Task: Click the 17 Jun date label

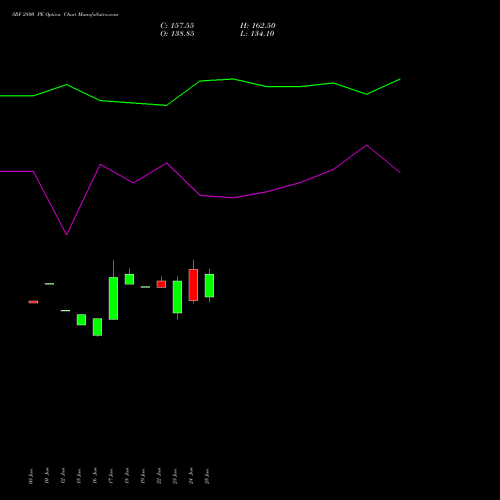Action: coord(111,476)
